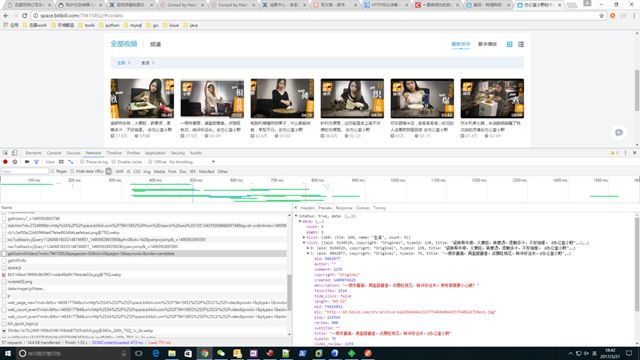Expand vlist item 0 in preview
640x360 pixels.
308,248
